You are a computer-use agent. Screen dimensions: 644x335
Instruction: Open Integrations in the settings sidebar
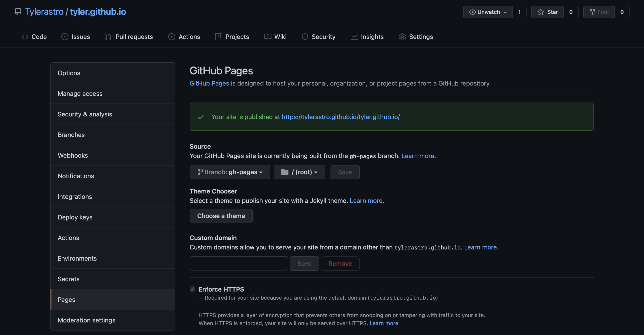tap(113, 197)
